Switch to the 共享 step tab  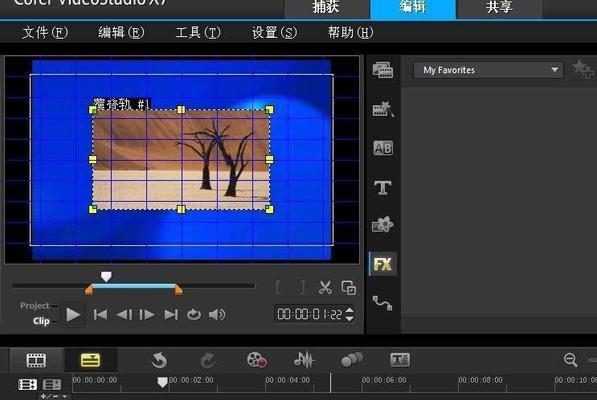499,8
